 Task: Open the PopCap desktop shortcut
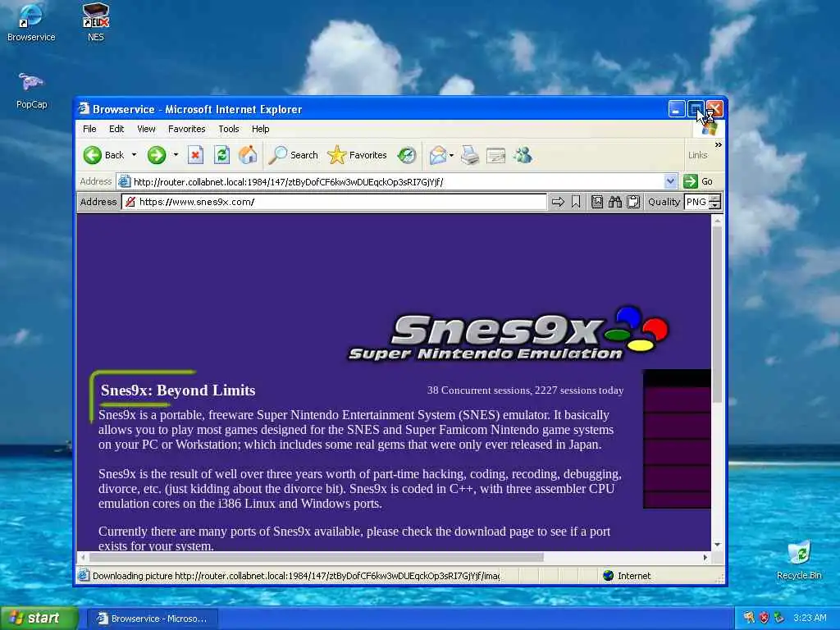(x=32, y=90)
